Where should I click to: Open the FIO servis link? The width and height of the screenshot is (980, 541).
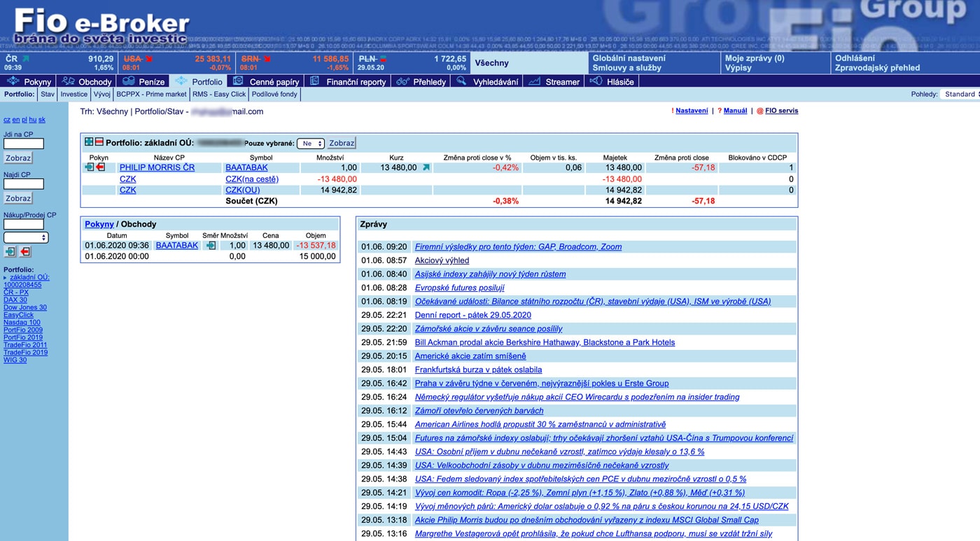tap(781, 111)
